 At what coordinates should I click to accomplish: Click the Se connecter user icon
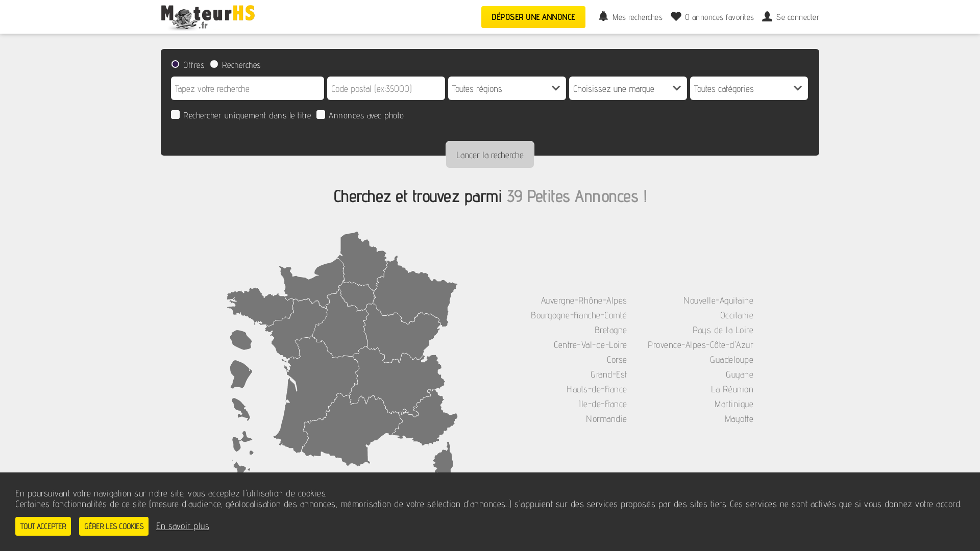[768, 16]
